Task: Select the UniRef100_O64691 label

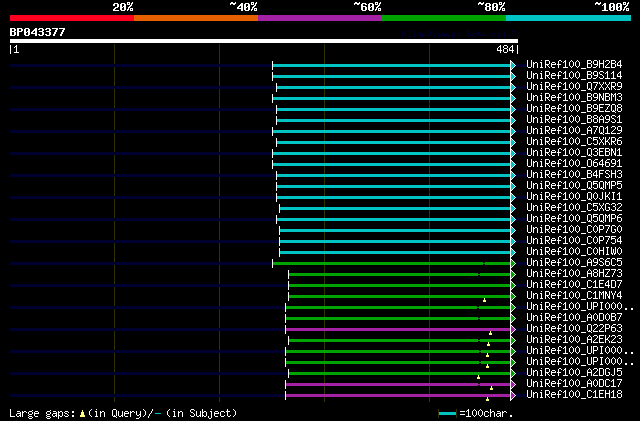Action: (574, 164)
